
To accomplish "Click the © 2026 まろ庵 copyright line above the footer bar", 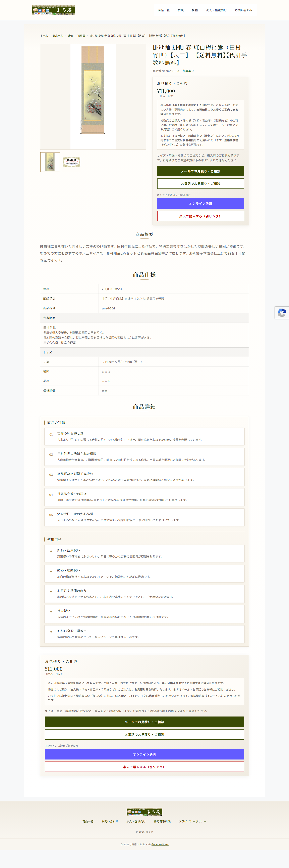I will pos(144,832).
